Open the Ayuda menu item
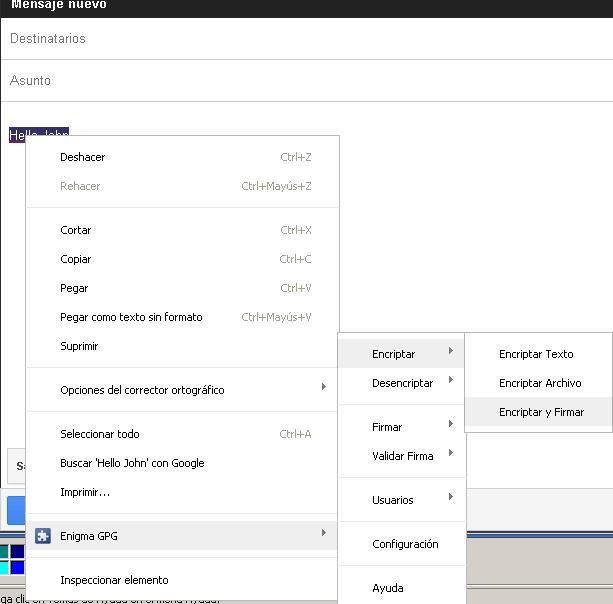The image size is (613, 604). (388, 588)
